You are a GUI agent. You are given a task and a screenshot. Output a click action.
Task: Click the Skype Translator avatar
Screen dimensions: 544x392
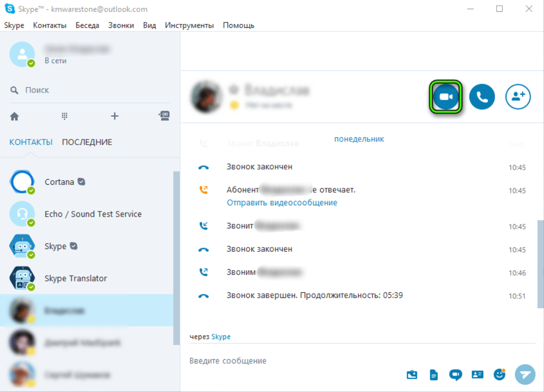click(x=22, y=278)
